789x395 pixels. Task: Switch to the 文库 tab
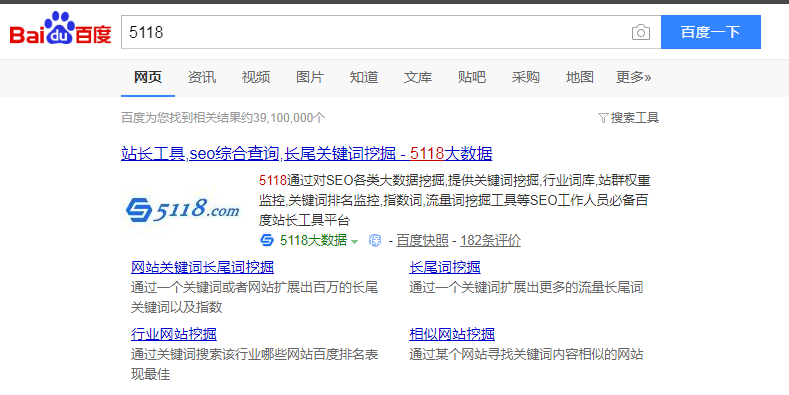coord(418,77)
